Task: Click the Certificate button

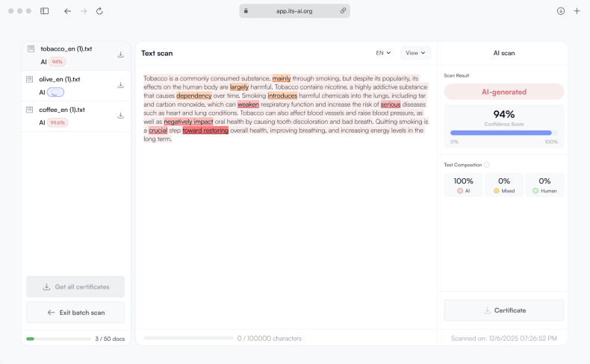Action: tap(504, 310)
